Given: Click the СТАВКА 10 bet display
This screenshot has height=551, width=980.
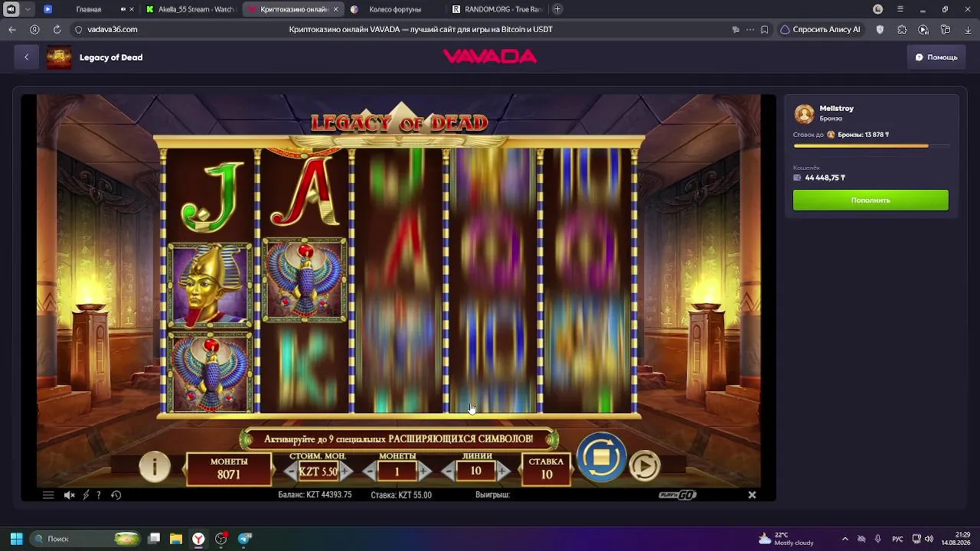Looking at the screenshot, I should [546, 468].
